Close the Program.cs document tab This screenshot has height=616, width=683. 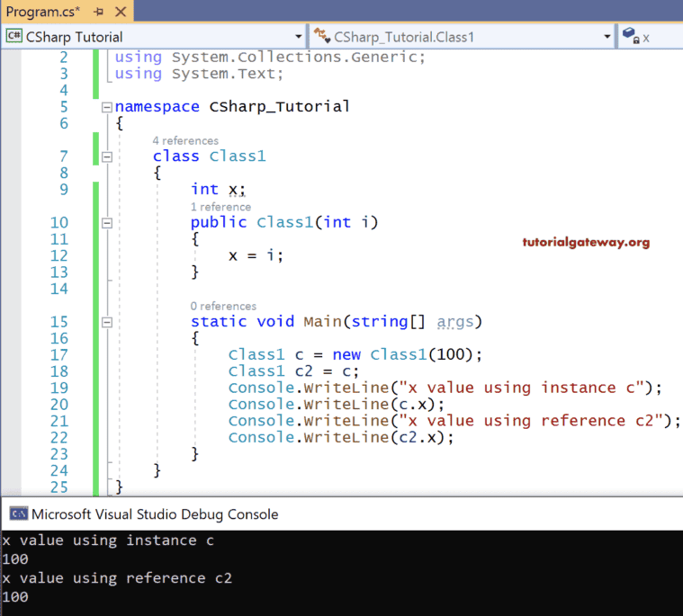pyautogui.click(x=121, y=11)
